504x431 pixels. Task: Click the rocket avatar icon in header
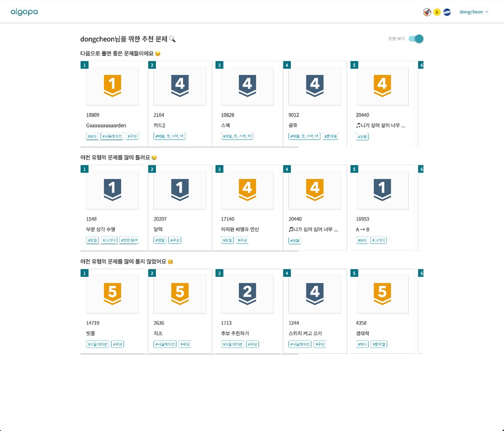coord(427,12)
